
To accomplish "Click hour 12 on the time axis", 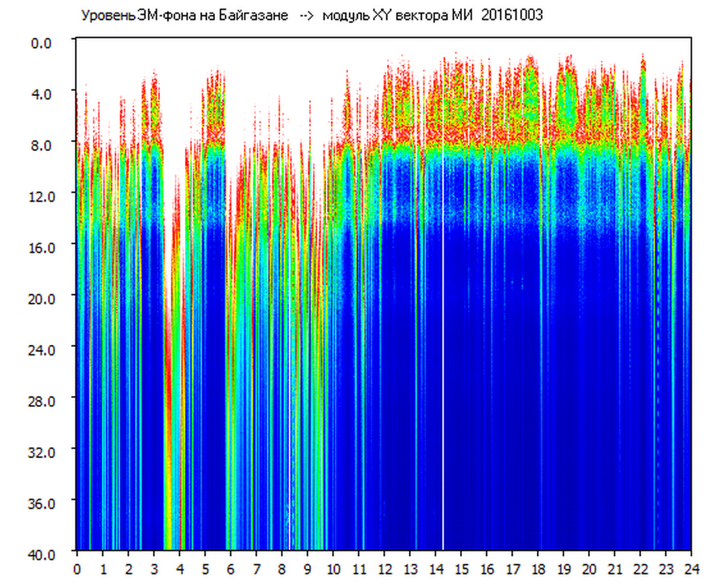I will tap(384, 569).
